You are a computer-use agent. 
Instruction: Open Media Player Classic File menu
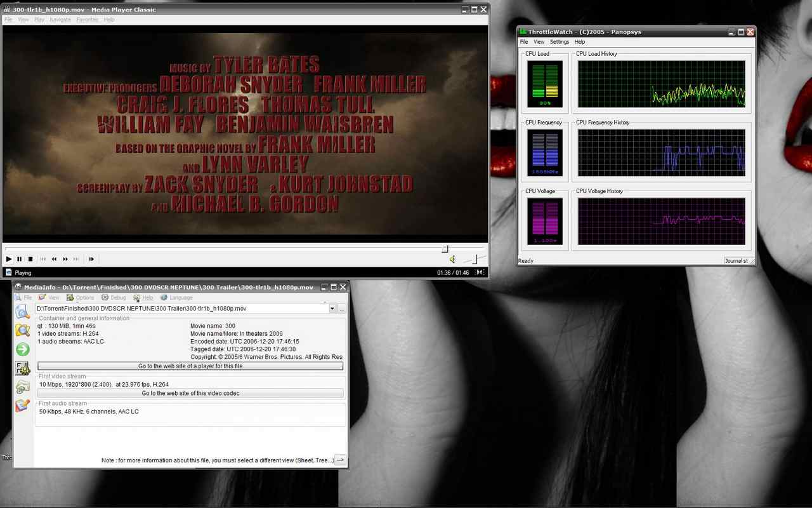pyautogui.click(x=8, y=20)
